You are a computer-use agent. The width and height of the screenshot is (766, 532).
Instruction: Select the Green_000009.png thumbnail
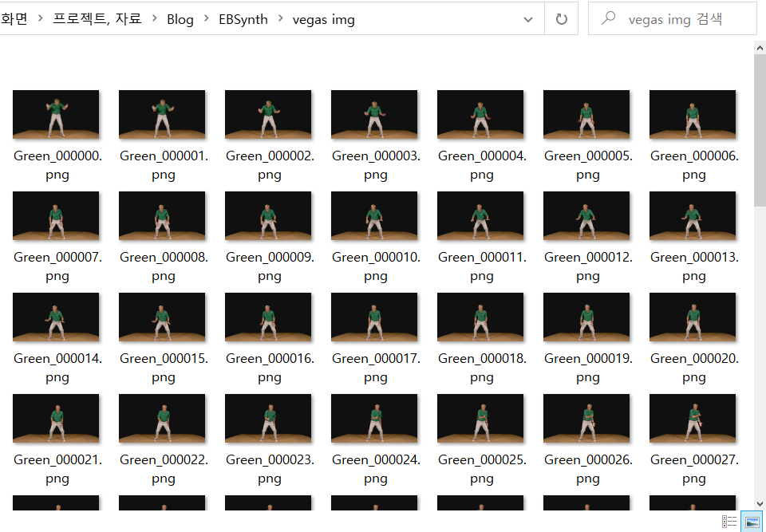tap(268, 215)
